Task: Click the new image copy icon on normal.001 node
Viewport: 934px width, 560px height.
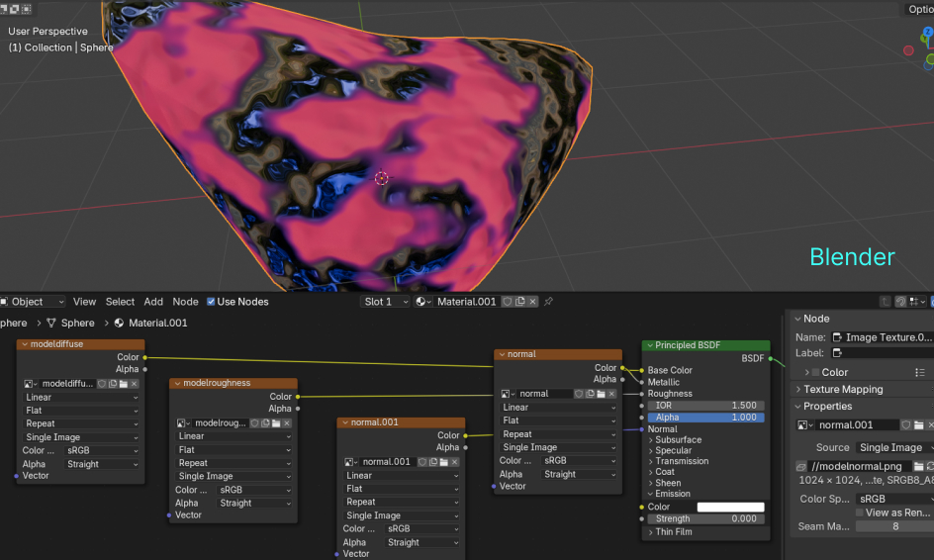Action: pos(434,462)
